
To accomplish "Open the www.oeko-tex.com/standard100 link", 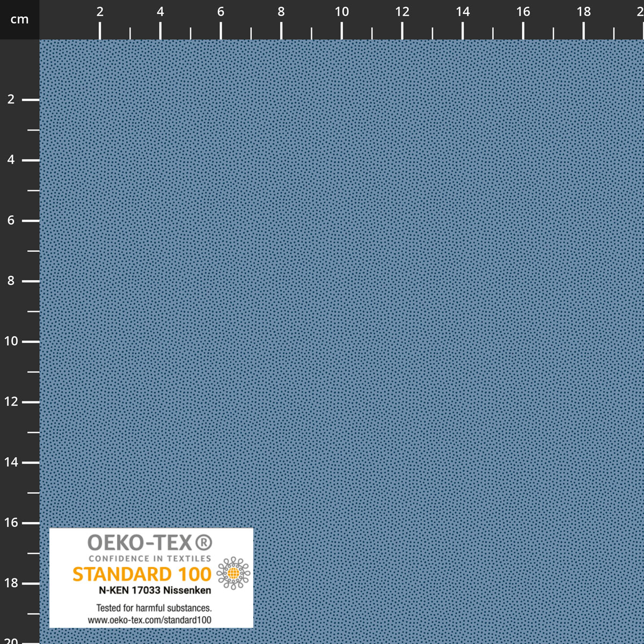I will (x=150, y=620).
